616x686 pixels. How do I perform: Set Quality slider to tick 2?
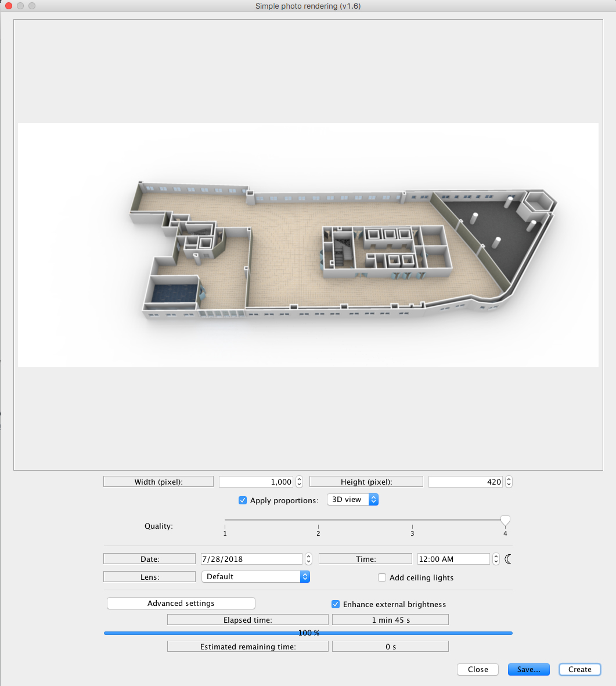point(318,520)
